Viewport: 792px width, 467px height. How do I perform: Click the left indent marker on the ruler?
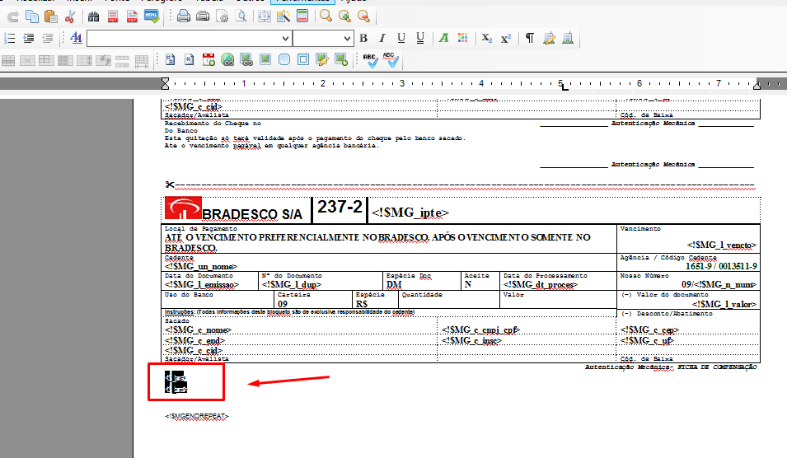(165, 83)
